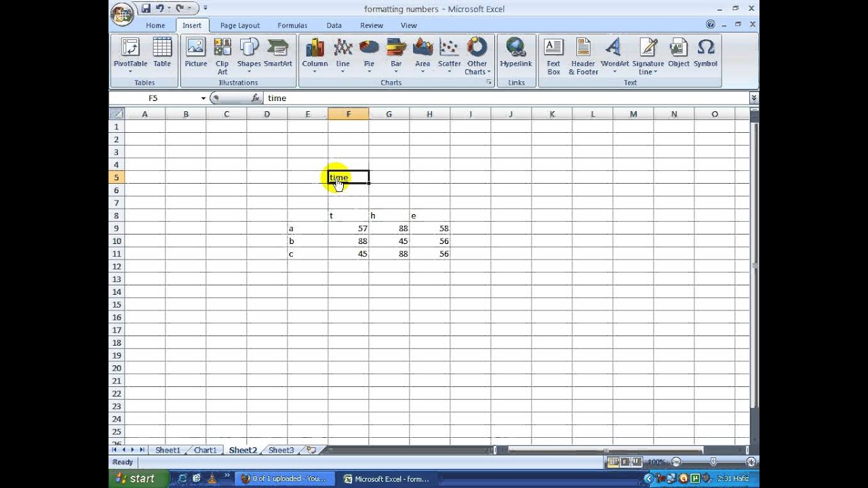This screenshot has width=868, height=488.
Task: Open the Other Charts gallery
Action: pos(477,56)
